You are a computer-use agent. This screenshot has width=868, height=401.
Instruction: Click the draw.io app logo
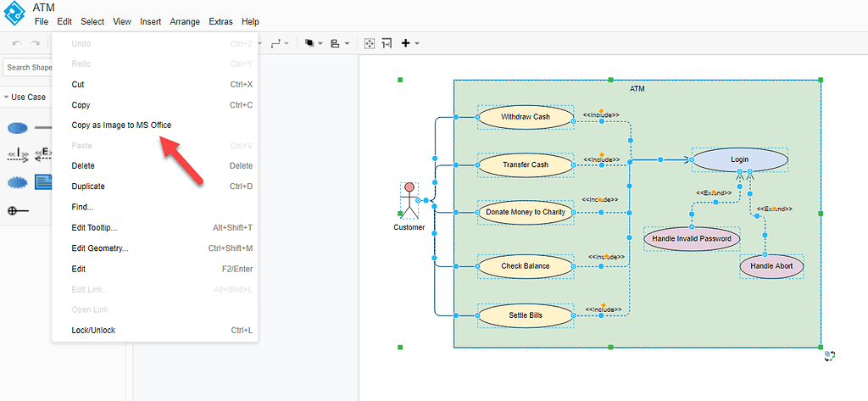(14, 14)
